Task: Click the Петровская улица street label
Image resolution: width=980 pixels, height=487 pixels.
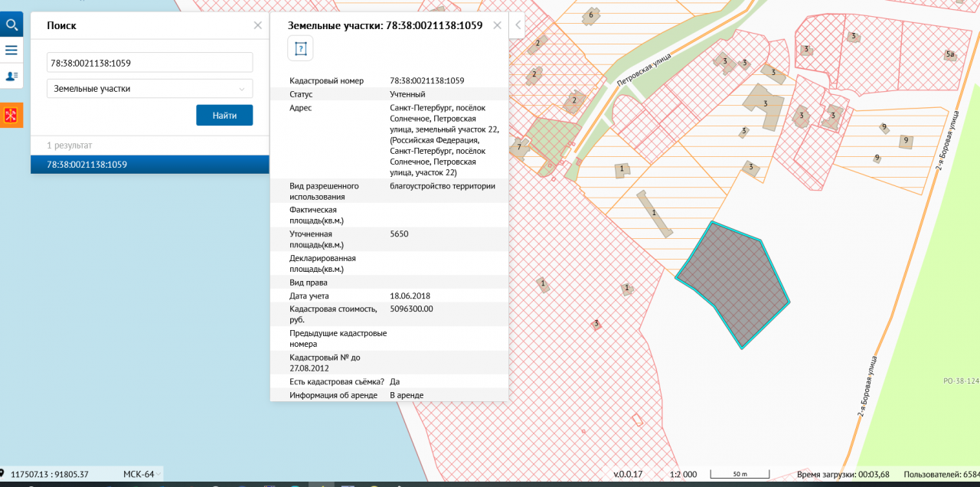Action: pos(644,69)
